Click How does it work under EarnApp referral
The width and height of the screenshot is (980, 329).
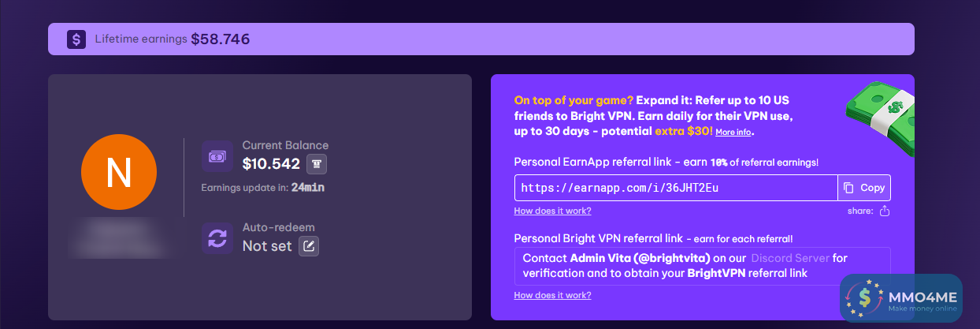point(552,211)
